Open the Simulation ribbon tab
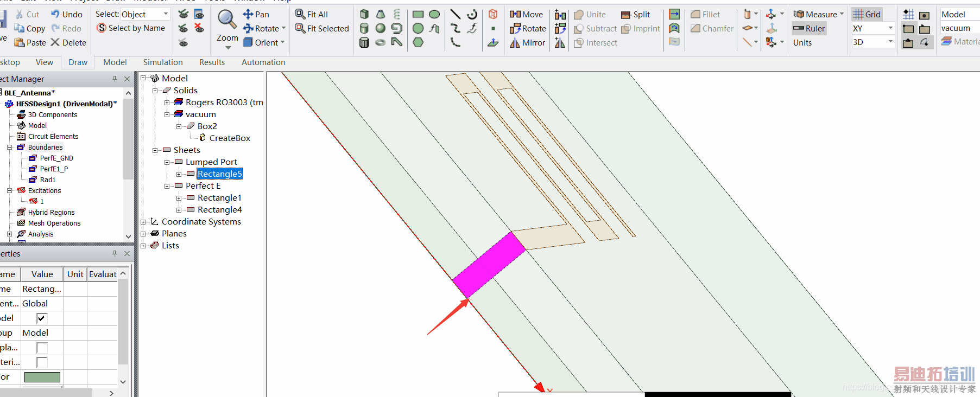Screen dimensions: 980x397 click(163, 62)
